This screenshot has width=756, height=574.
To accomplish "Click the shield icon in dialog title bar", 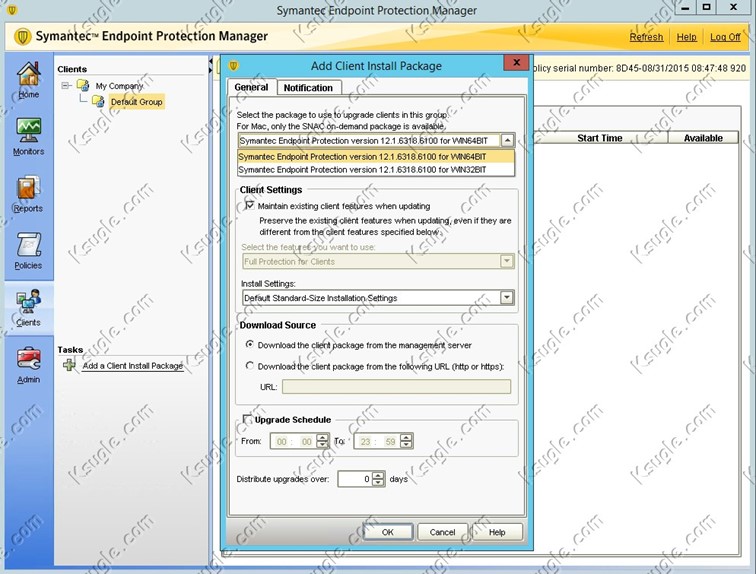I will (x=233, y=65).
